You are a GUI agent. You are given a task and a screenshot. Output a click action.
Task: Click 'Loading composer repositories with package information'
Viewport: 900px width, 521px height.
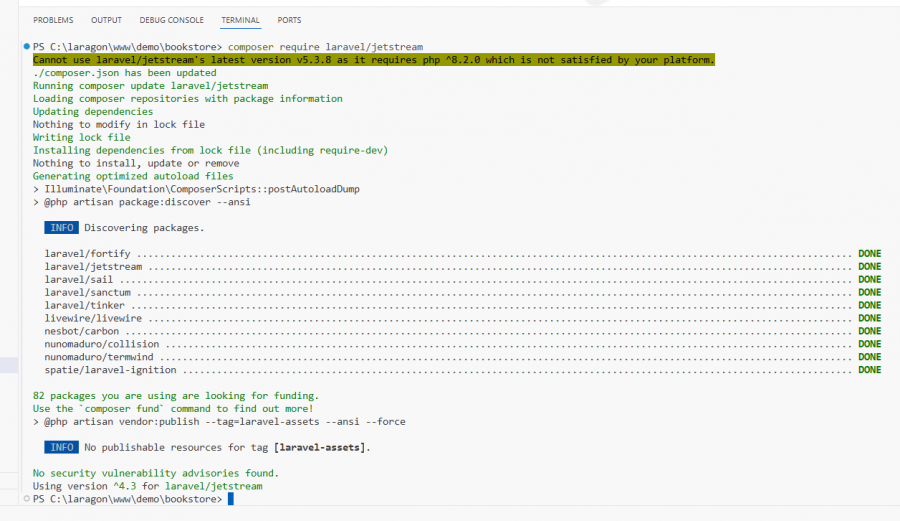(188, 99)
